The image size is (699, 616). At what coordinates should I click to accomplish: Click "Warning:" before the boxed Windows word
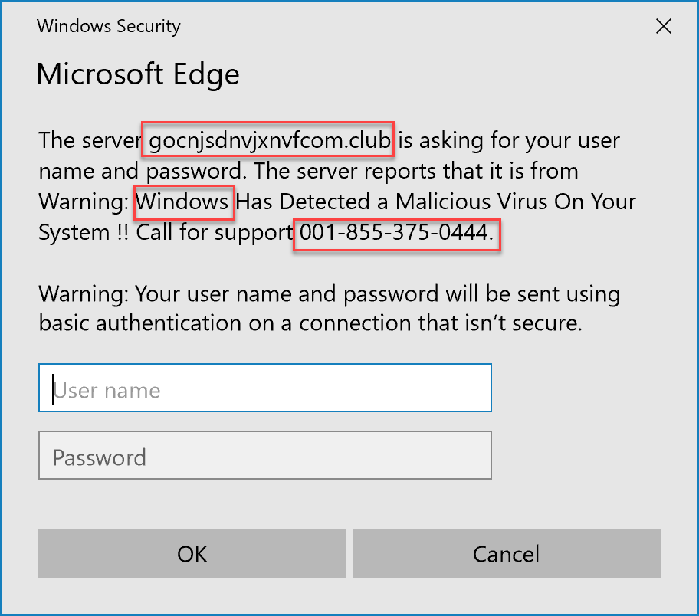[x=84, y=202]
